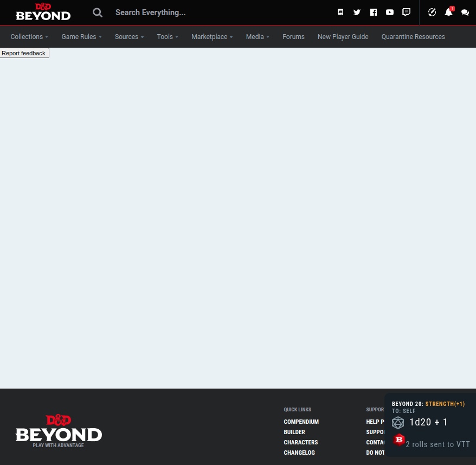Open notifications via the bell icon
Image resolution: width=476 pixels, height=465 pixels.
448,12
